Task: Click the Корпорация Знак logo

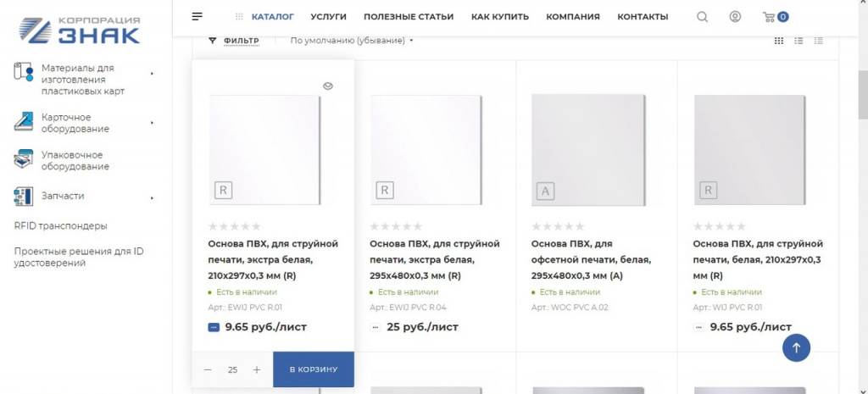Action: point(80,28)
